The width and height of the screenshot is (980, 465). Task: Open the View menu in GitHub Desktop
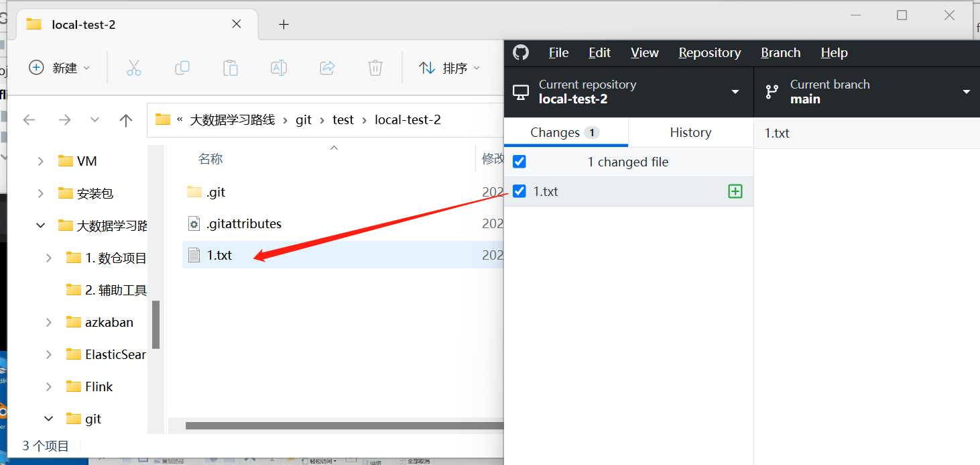tap(644, 52)
